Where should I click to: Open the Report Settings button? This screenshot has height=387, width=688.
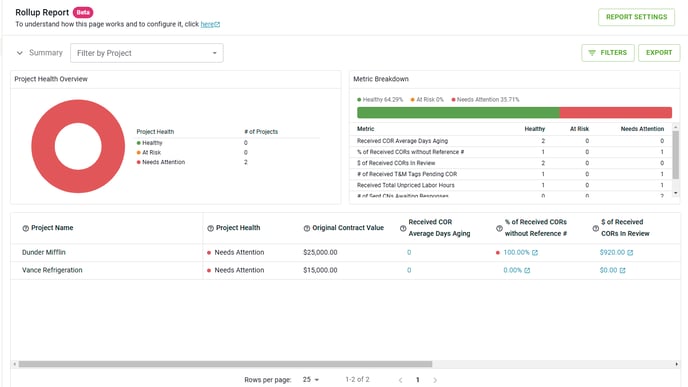[x=636, y=17]
